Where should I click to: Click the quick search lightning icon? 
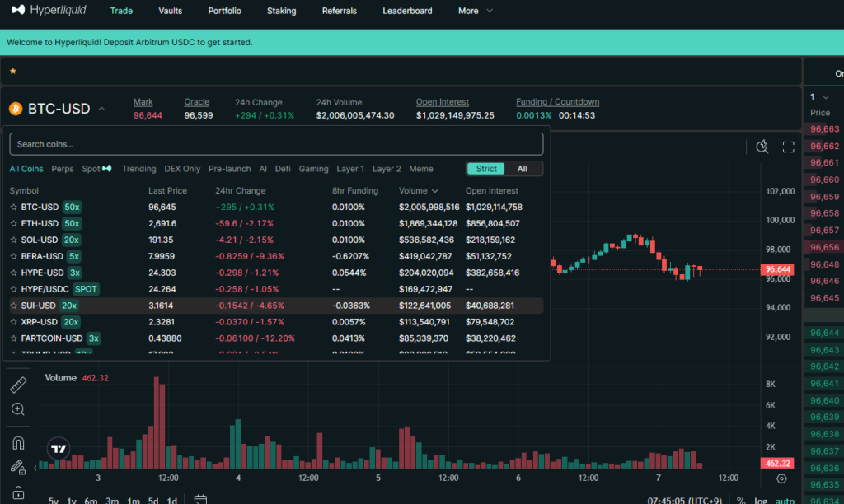coord(762,147)
